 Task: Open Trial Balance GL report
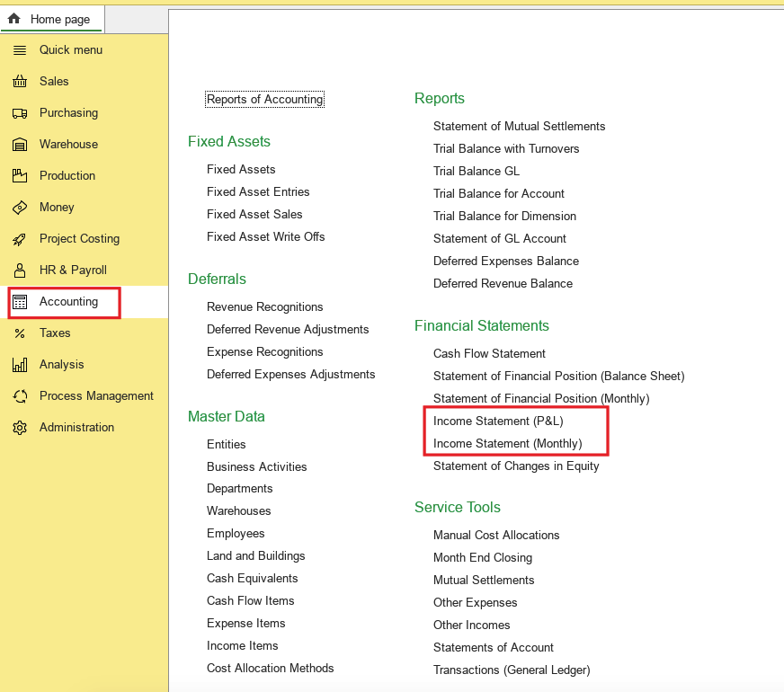click(477, 171)
